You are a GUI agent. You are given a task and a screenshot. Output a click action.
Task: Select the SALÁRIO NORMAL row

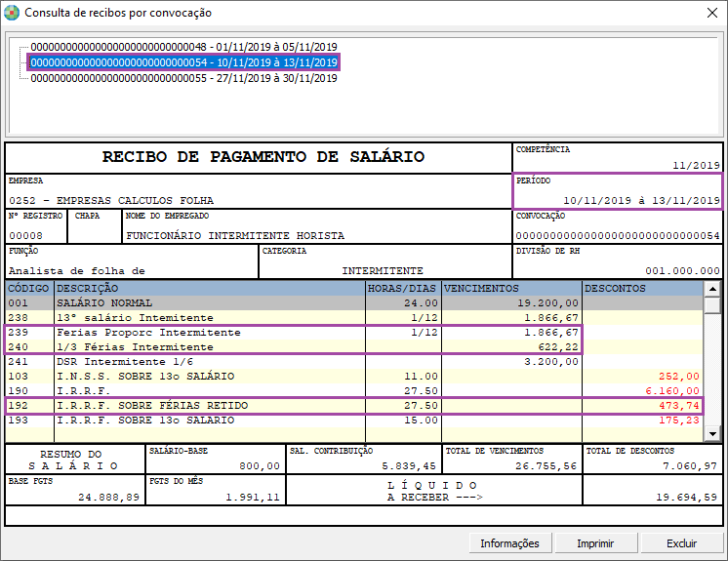tap(354, 303)
